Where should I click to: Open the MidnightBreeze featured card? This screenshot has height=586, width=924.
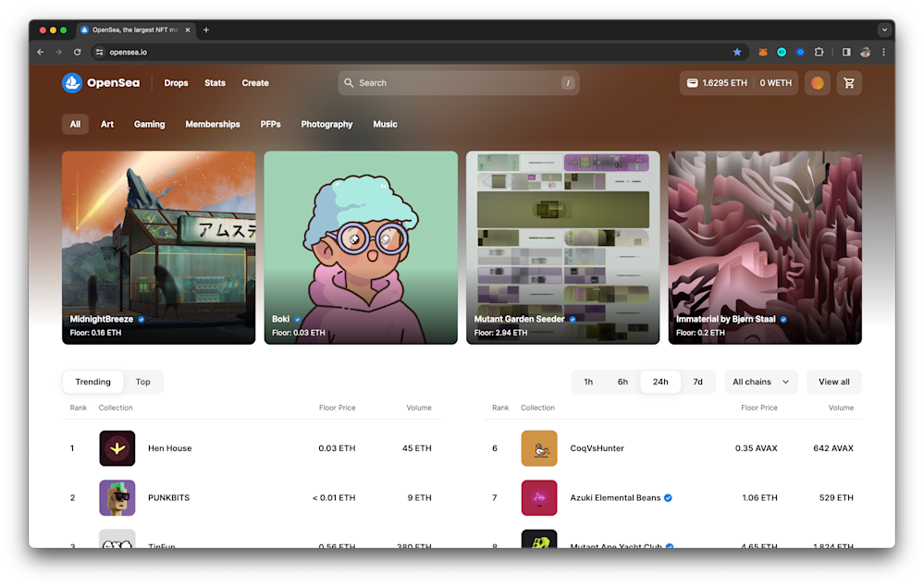[x=158, y=248]
